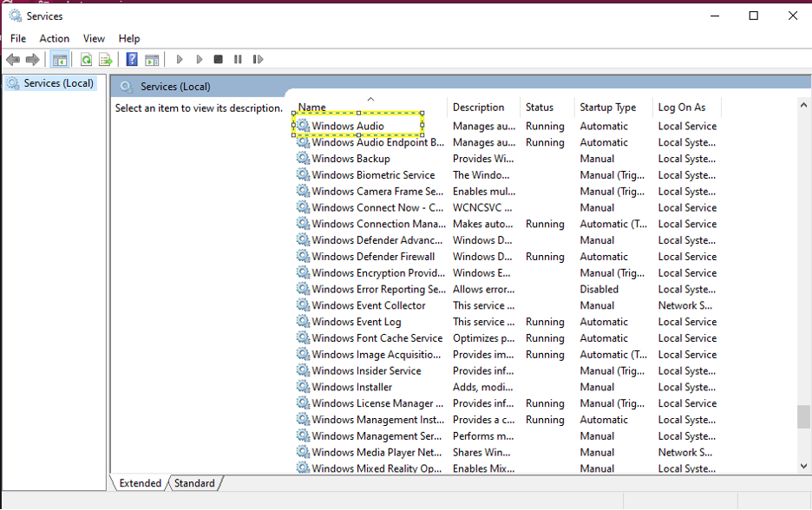Select the Windows Defender Advanc... service
Screen dimensions: 812x510
(x=377, y=240)
